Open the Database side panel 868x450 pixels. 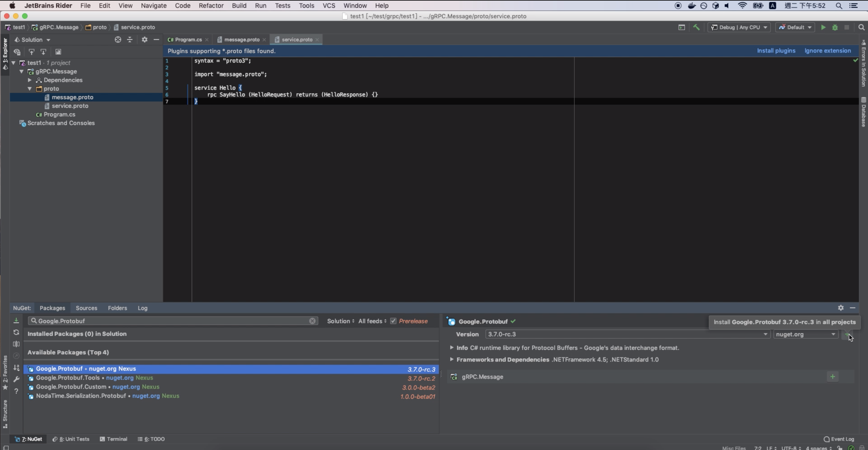[863, 112]
